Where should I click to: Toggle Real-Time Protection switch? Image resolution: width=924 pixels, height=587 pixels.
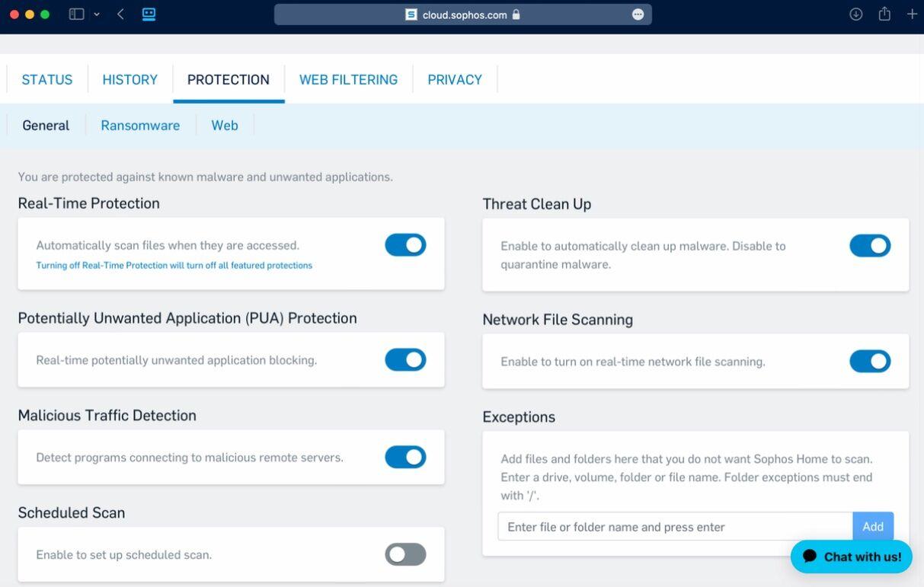(405, 245)
